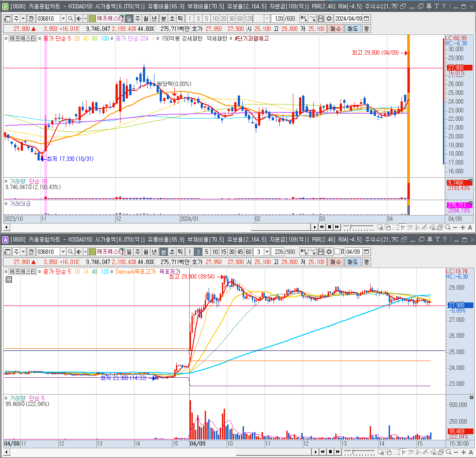The width and height of the screenshot is (476, 458).
Task: Click the T text icon in top window title bar
Action: click(x=437, y=6)
